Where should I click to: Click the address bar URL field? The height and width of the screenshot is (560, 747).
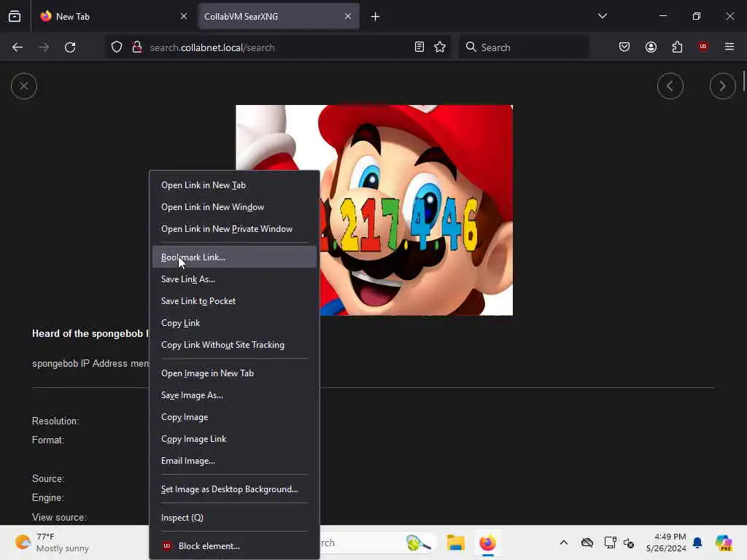pos(279,47)
